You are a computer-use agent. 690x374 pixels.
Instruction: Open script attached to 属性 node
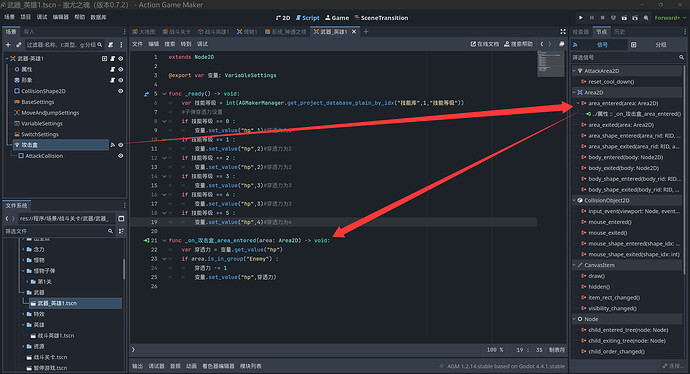(112, 69)
